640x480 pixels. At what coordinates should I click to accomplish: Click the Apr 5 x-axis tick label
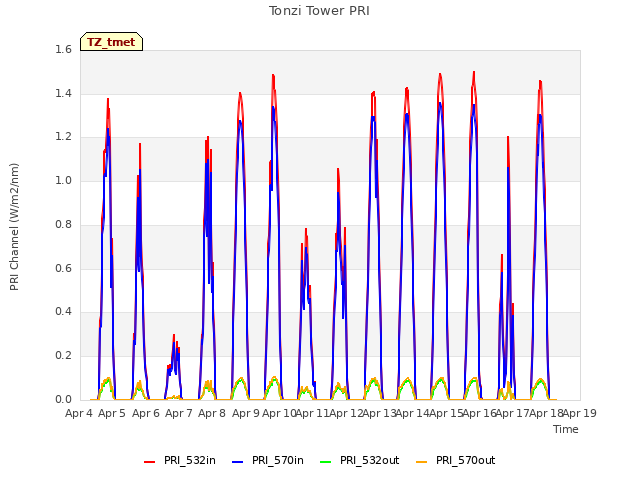pos(112,413)
